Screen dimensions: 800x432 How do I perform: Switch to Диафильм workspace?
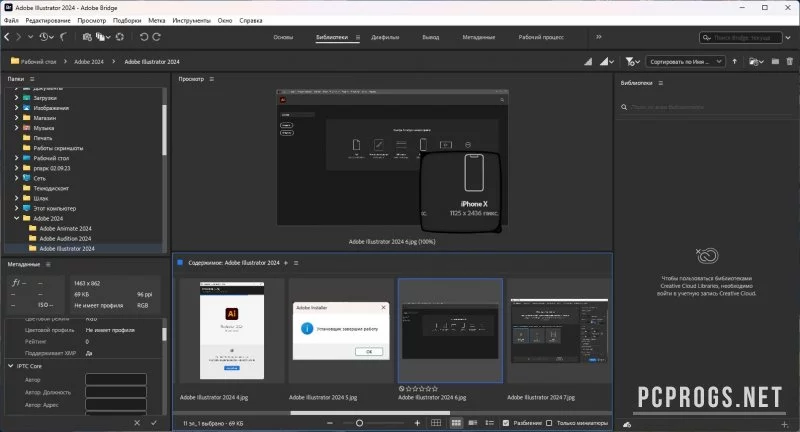tap(385, 37)
